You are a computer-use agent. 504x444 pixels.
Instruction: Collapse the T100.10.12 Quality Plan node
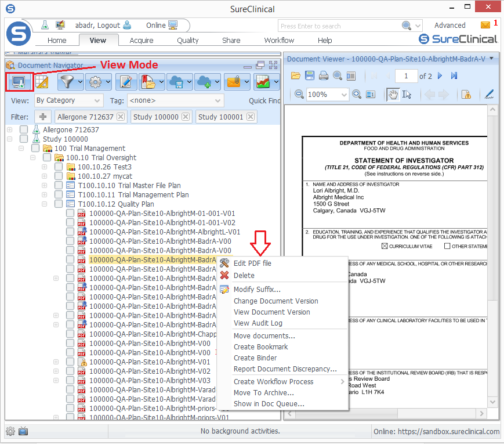[x=44, y=204]
